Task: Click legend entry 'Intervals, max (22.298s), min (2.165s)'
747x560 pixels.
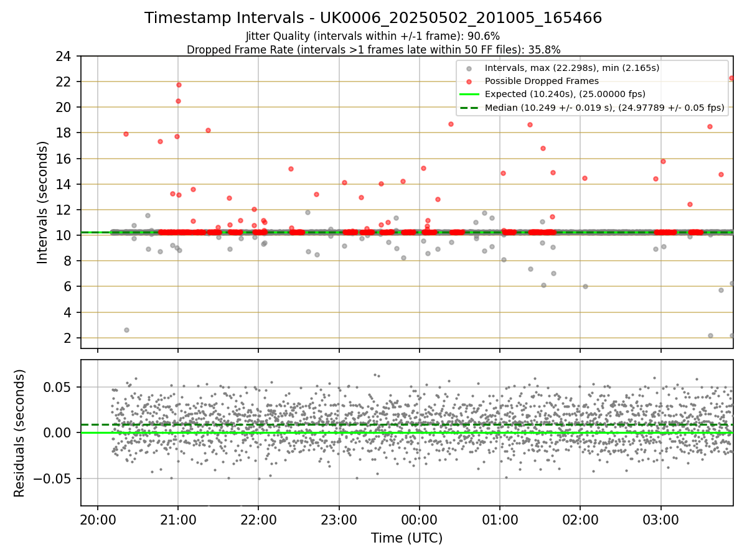Action: (572, 68)
